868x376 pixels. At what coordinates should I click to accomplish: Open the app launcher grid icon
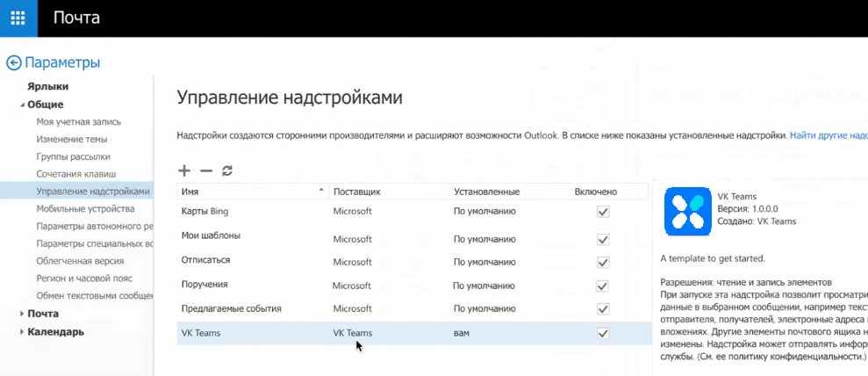[x=18, y=18]
